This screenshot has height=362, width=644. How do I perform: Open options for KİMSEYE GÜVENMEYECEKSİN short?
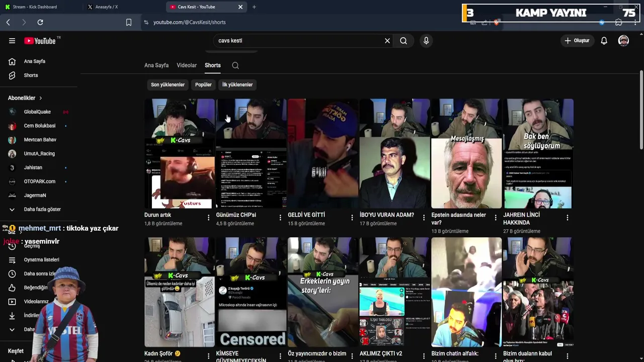[x=280, y=356]
